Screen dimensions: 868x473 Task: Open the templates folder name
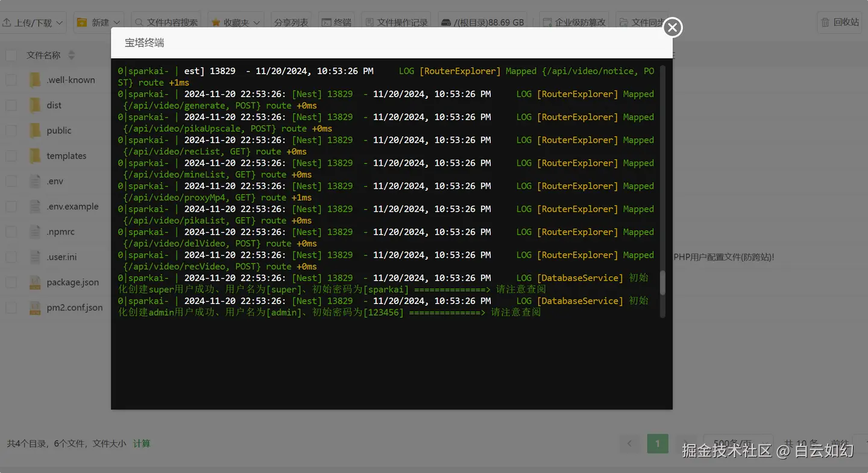click(x=66, y=156)
